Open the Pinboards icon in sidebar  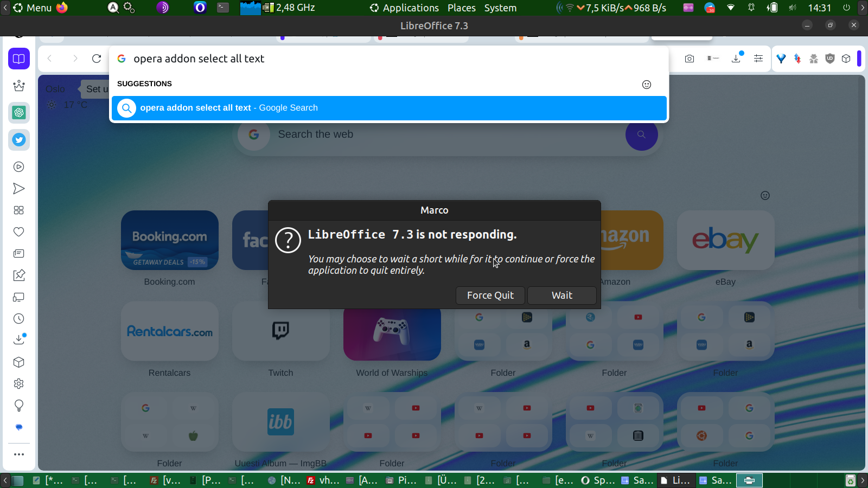19,275
